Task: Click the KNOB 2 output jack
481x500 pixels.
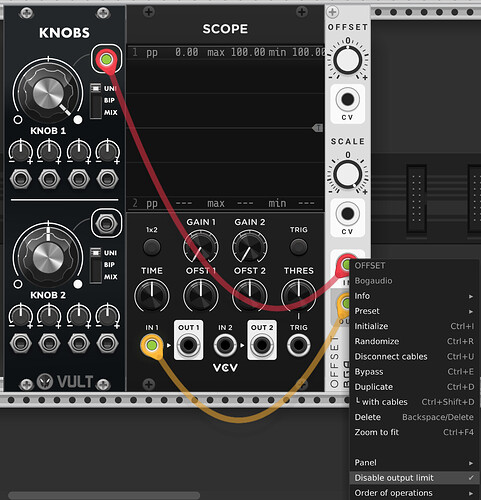Action: pos(106,224)
